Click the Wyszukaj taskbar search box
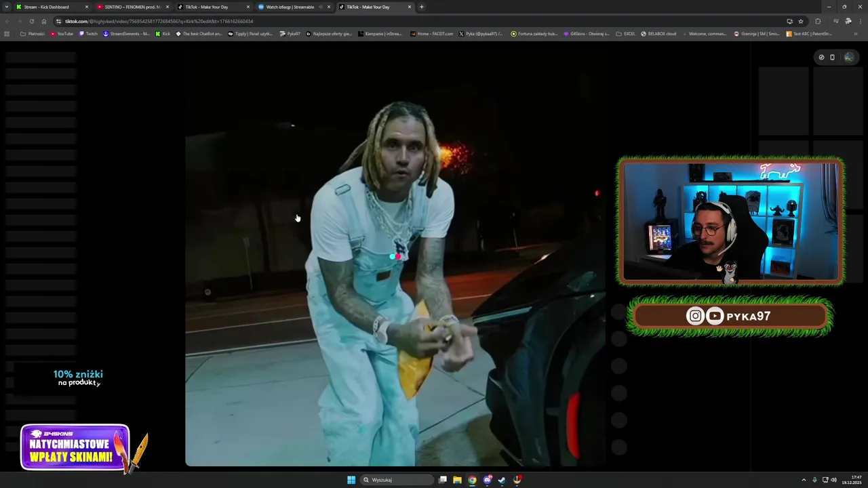868x488 pixels. (397, 480)
